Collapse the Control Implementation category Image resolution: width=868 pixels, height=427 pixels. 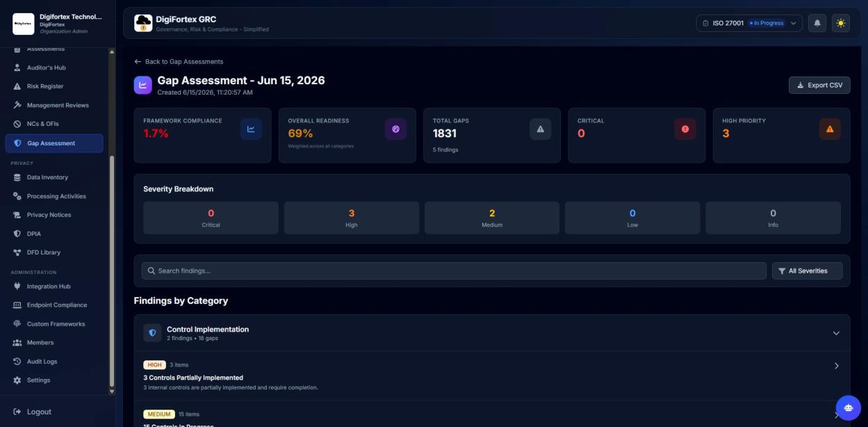click(836, 333)
